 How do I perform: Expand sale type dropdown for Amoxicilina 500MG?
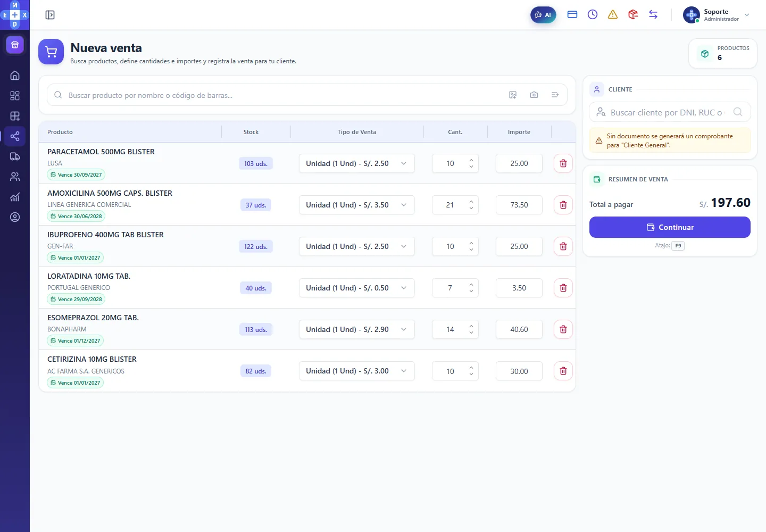(x=356, y=205)
